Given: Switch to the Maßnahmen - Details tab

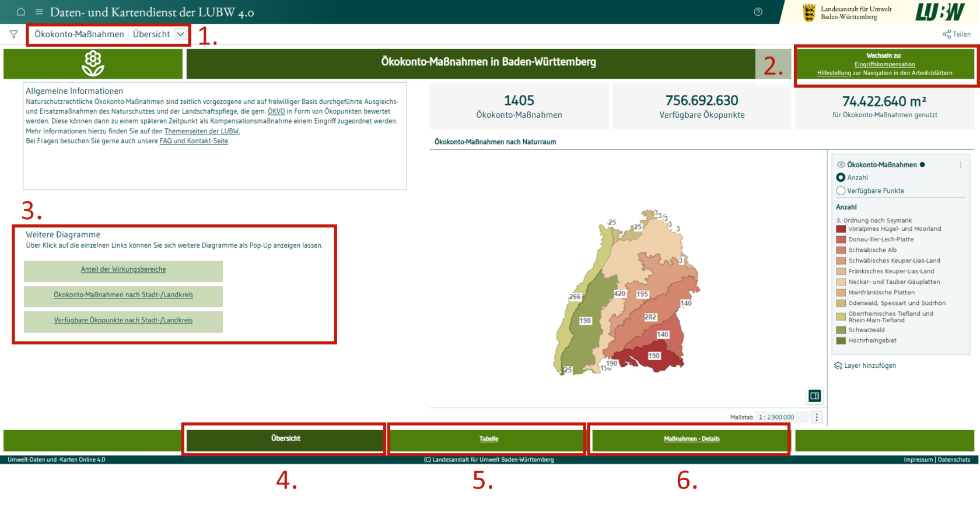Looking at the screenshot, I should pyautogui.click(x=691, y=439).
